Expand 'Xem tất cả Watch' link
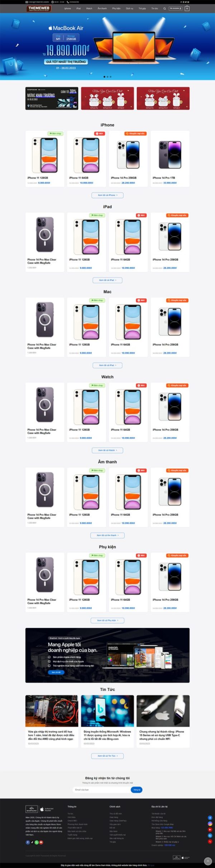Image resolution: width=215 pixels, height=868 pixels. [x=107, y=450]
